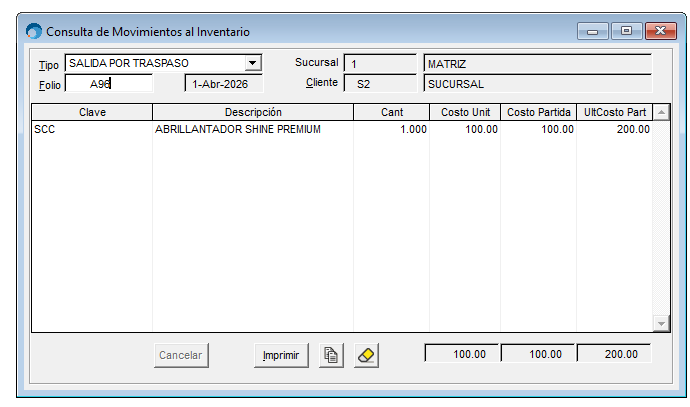Viewport: 690px width, 407px height.
Task: Select the SALIDA POR TRASPASO combo box
Action: click(163, 63)
